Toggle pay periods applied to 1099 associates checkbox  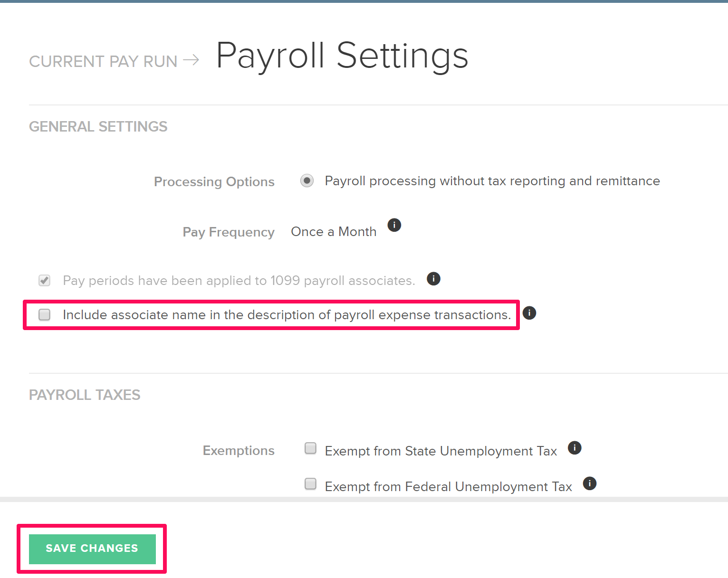coord(45,280)
